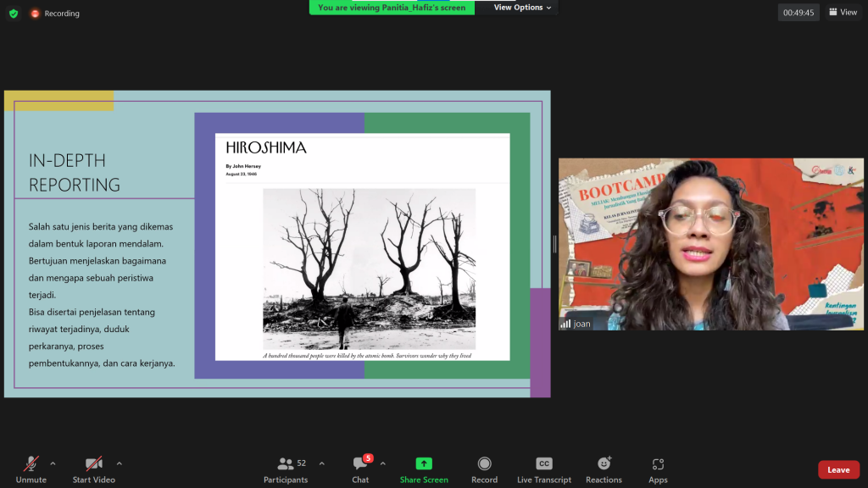
Task: Click the 'You are viewing Panitia_Hafiz's screen' banner
Action: coord(392,7)
